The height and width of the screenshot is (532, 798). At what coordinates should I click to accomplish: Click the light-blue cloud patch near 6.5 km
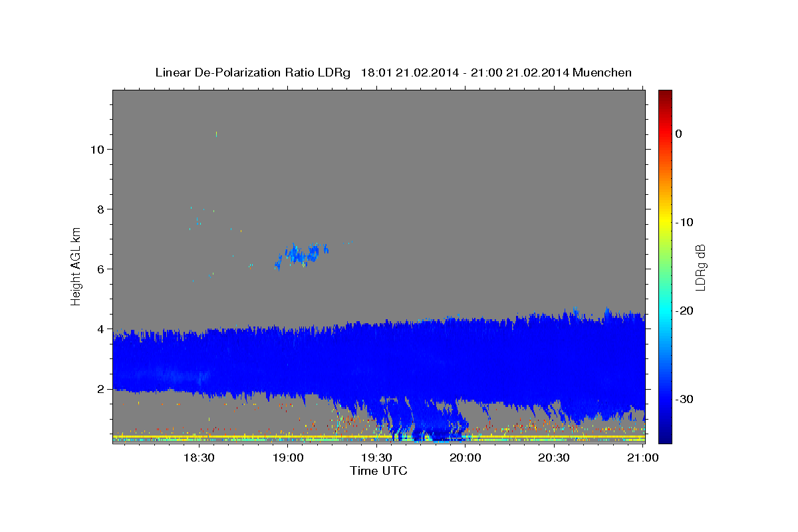pos(303,254)
